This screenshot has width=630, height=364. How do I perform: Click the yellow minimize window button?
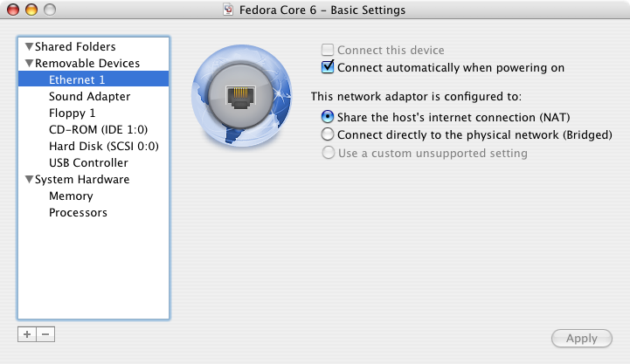[31, 10]
